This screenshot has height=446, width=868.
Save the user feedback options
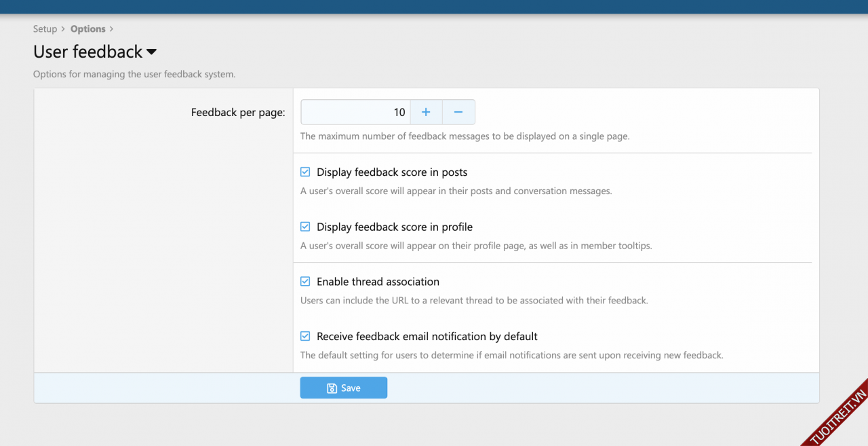[x=344, y=388]
